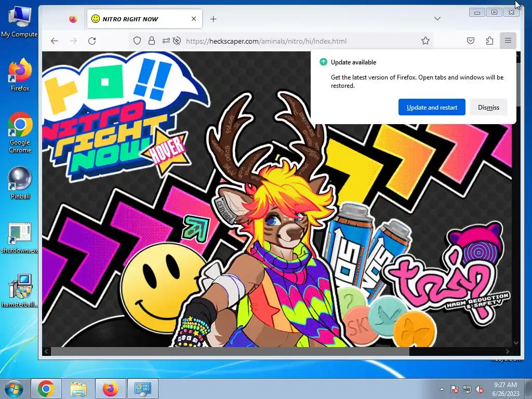
Task: Open a new tab with plus button
Action: (x=213, y=19)
